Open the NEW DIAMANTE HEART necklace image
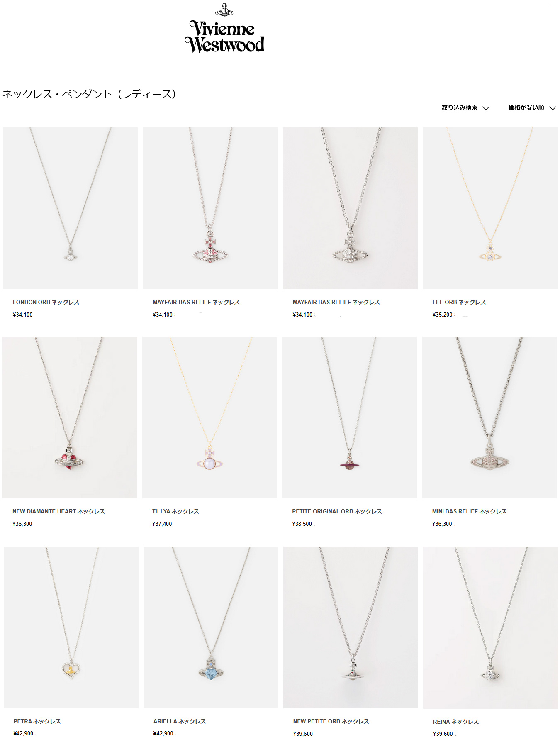560x747 pixels. coord(70,417)
